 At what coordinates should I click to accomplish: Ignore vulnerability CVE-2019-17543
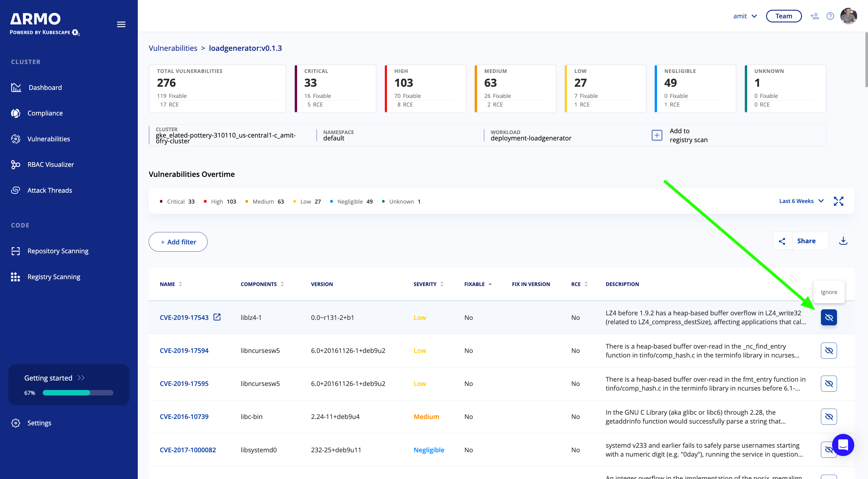[x=829, y=317]
